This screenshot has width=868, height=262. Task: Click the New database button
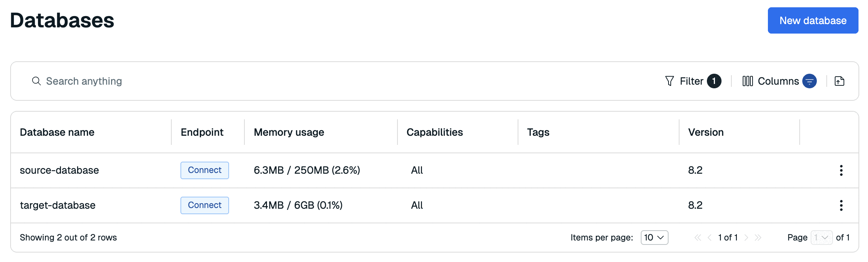click(x=813, y=20)
